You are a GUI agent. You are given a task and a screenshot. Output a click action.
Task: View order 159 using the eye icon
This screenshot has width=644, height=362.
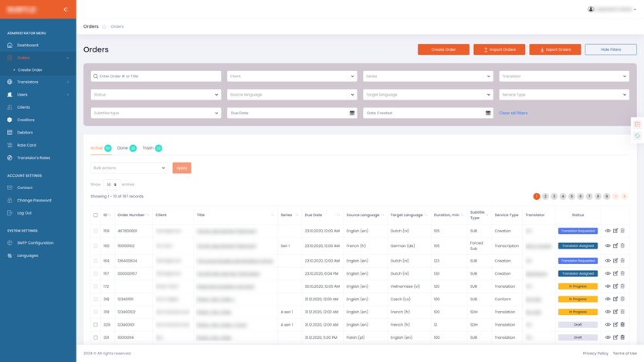pyautogui.click(x=608, y=231)
